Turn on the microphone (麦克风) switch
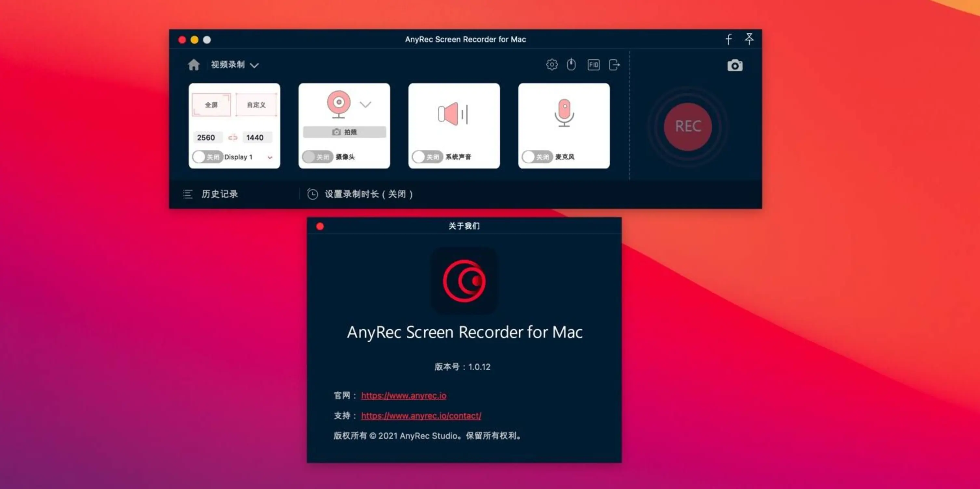 pyautogui.click(x=537, y=157)
